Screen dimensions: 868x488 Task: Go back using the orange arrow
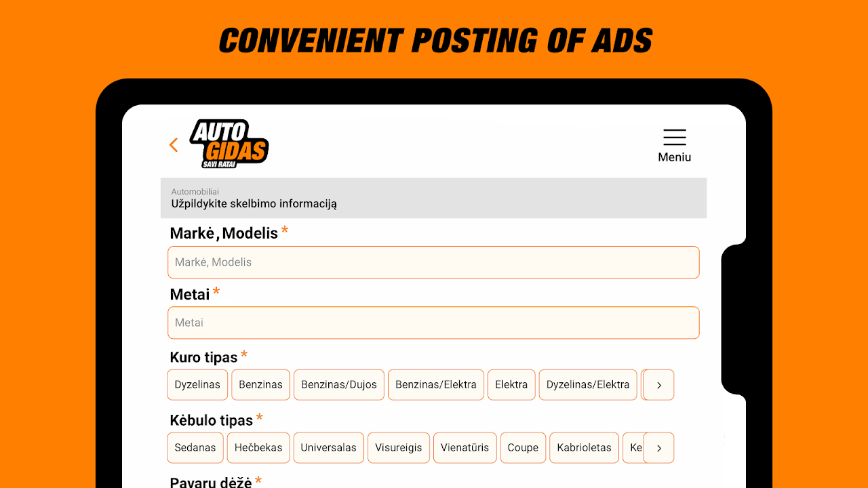174,144
